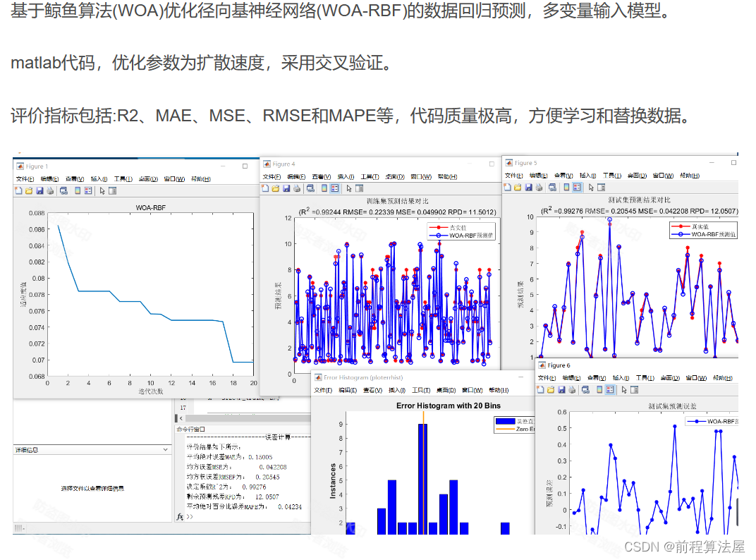Click the Print Preview icon in Figure 4
Image resolution: width=756 pixels, height=560 pixels.
[x=310, y=189]
